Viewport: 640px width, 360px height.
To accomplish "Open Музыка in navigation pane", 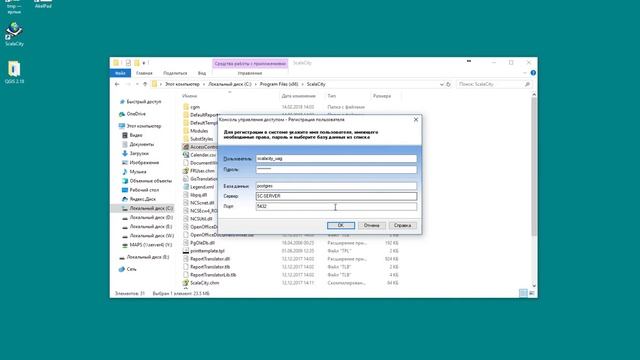I will 138,172.
